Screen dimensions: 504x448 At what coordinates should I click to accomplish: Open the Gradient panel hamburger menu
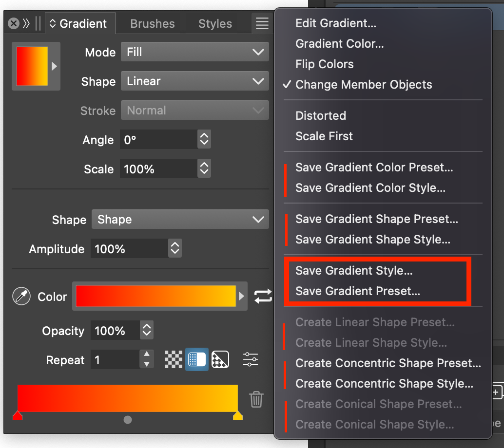tap(262, 23)
